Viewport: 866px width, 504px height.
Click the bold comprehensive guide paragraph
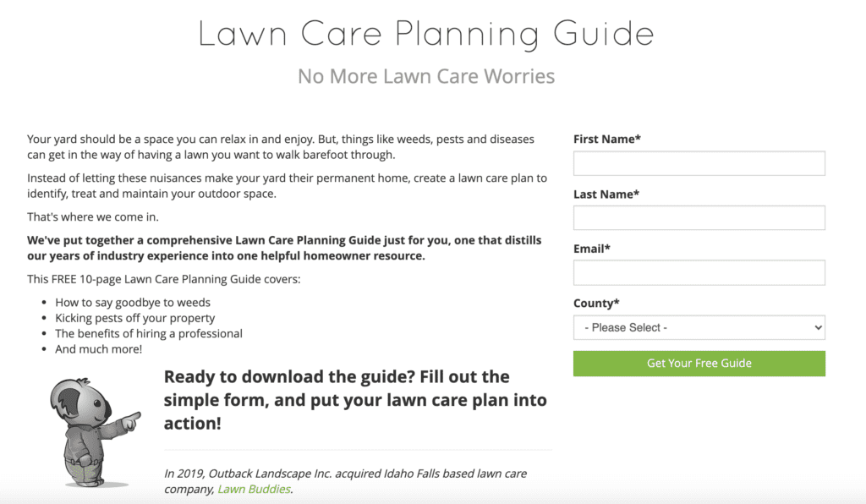pos(284,248)
